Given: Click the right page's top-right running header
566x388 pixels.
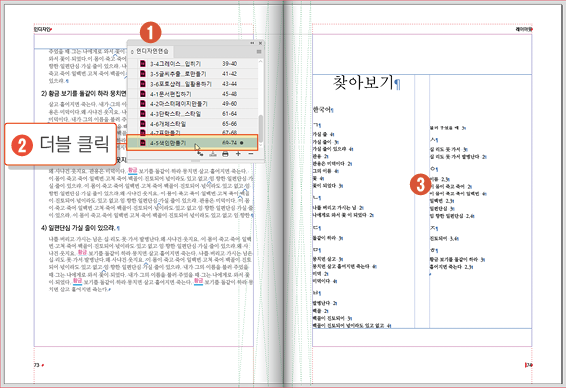Looking at the screenshot, I should pyautogui.click(x=523, y=29).
